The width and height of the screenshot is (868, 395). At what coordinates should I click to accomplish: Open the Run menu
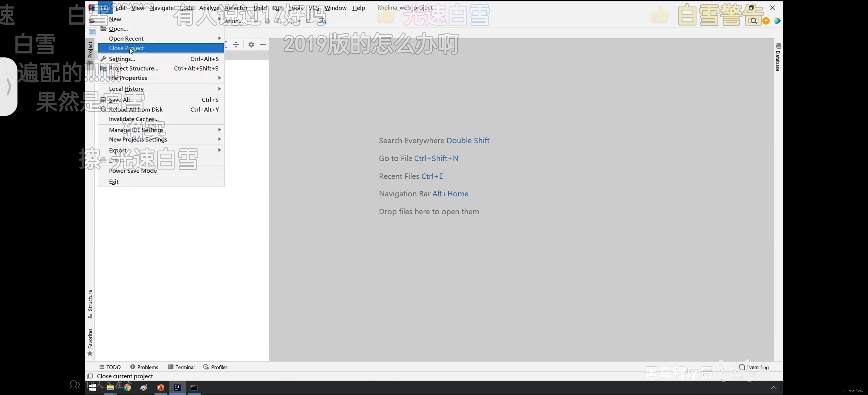pos(277,8)
